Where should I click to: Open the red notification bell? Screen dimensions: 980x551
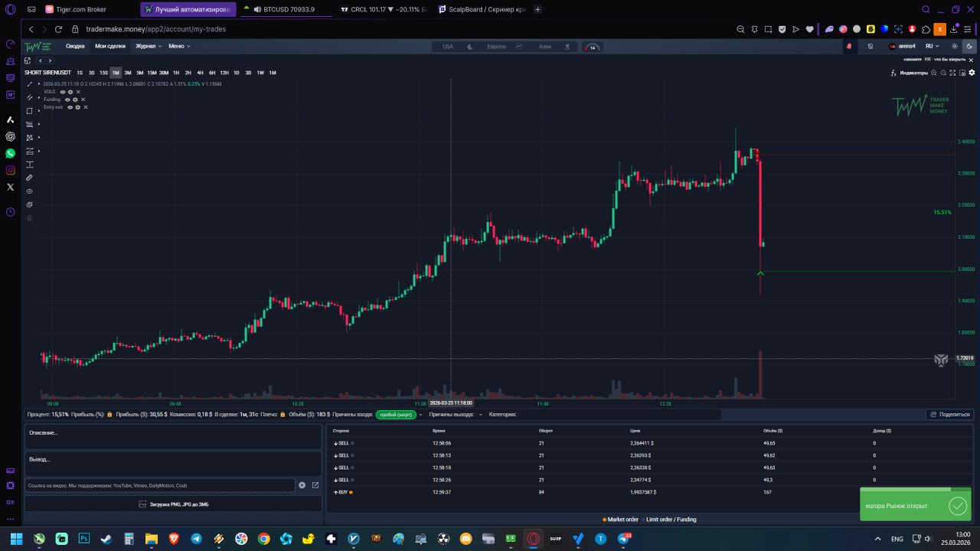tap(849, 47)
